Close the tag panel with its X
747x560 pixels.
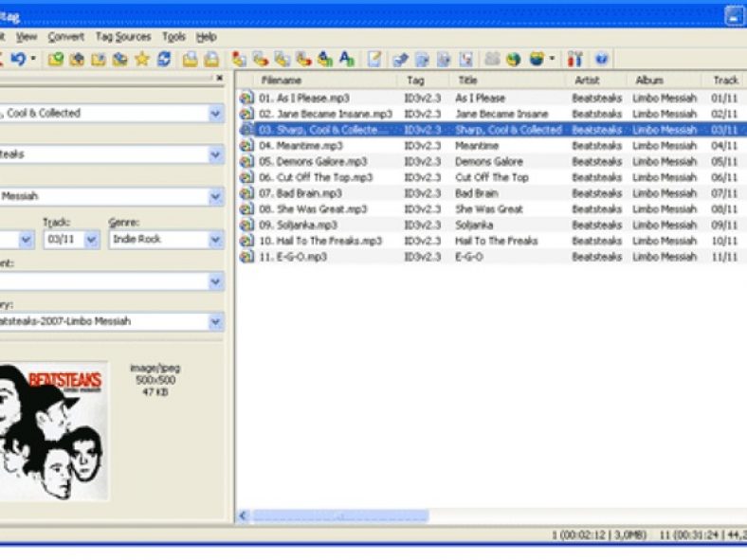point(220,79)
